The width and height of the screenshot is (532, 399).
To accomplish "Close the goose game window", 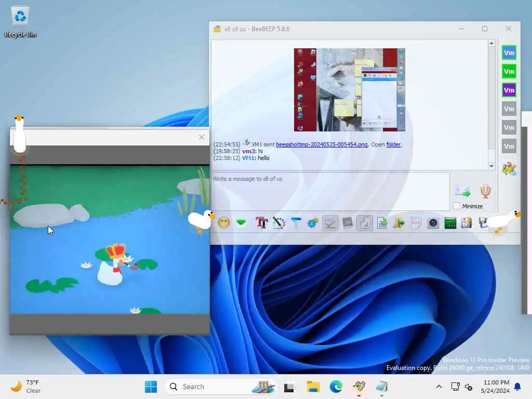I will point(202,137).
